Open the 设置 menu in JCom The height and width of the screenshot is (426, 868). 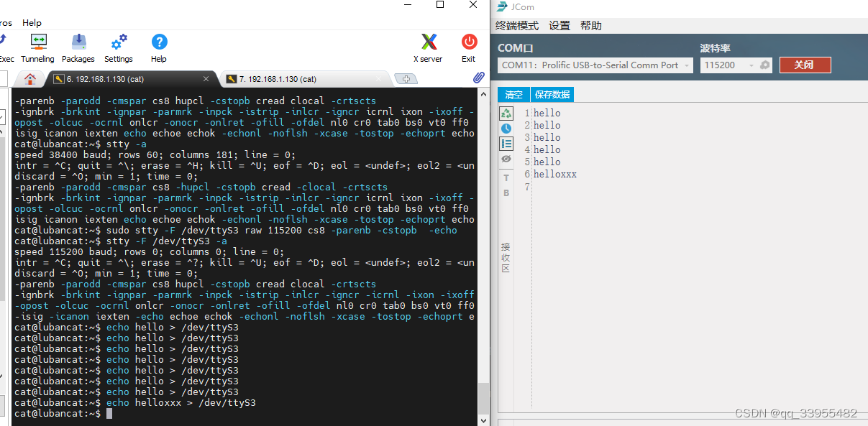pos(559,26)
